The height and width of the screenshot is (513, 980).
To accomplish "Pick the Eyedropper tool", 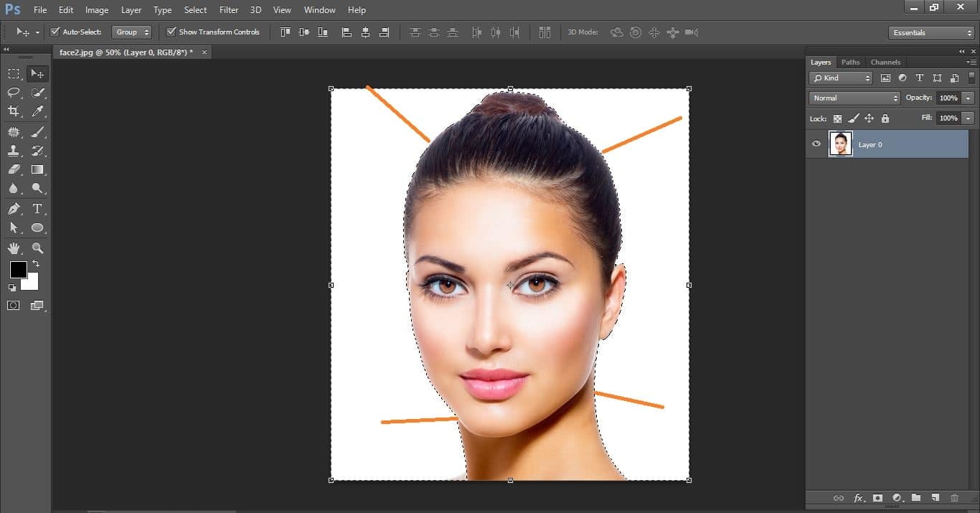I will pos(37,111).
